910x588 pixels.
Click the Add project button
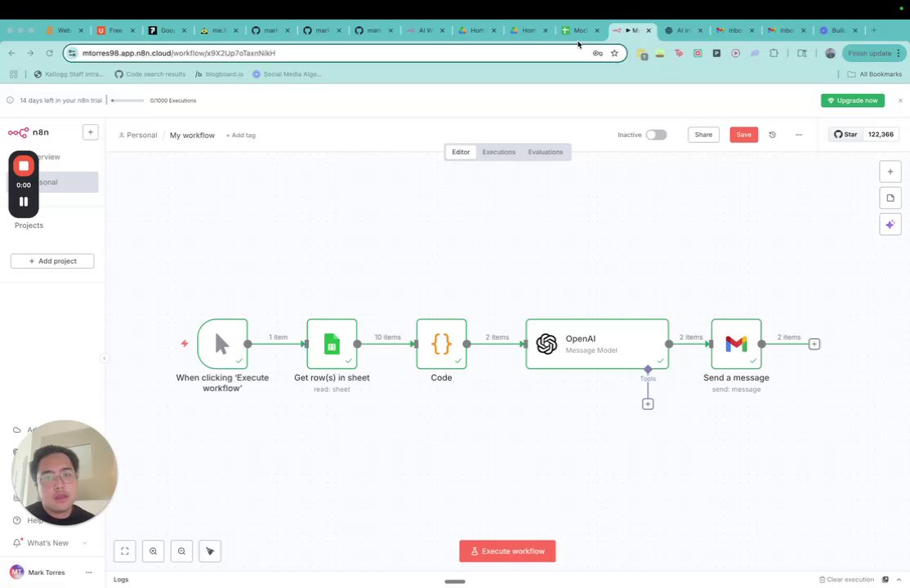tap(52, 261)
